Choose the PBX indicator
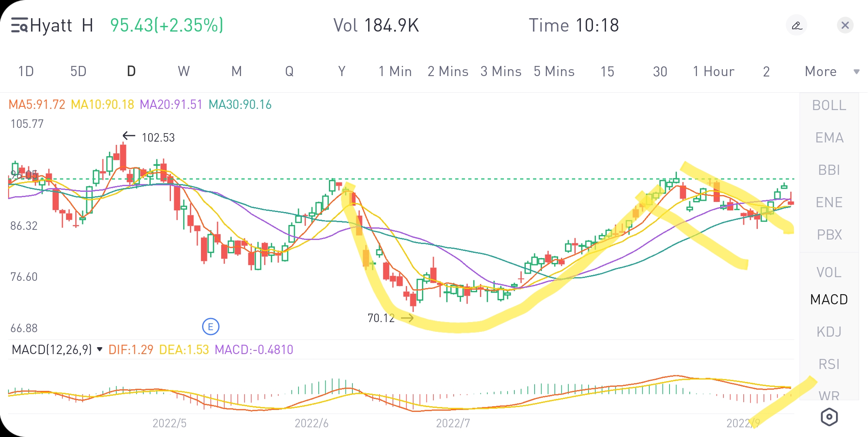Image resolution: width=868 pixels, height=437 pixels. [829, 235]
